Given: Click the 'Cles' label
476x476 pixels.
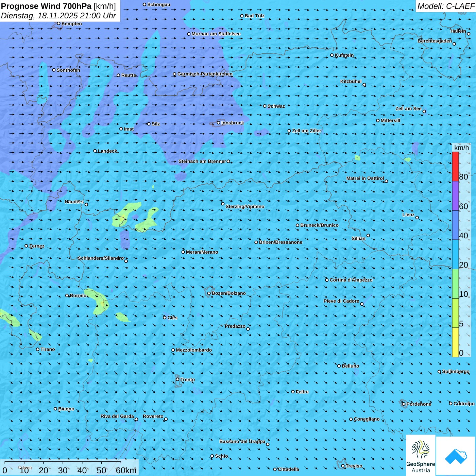Looking at the screenshot, I should click(x=172, y=318).
